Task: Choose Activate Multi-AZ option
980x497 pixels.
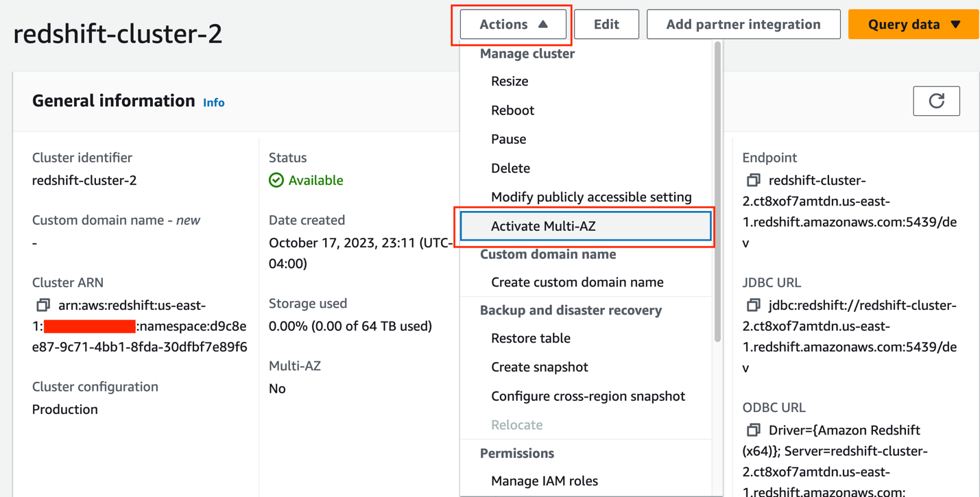Action: [x=586, y=226]
